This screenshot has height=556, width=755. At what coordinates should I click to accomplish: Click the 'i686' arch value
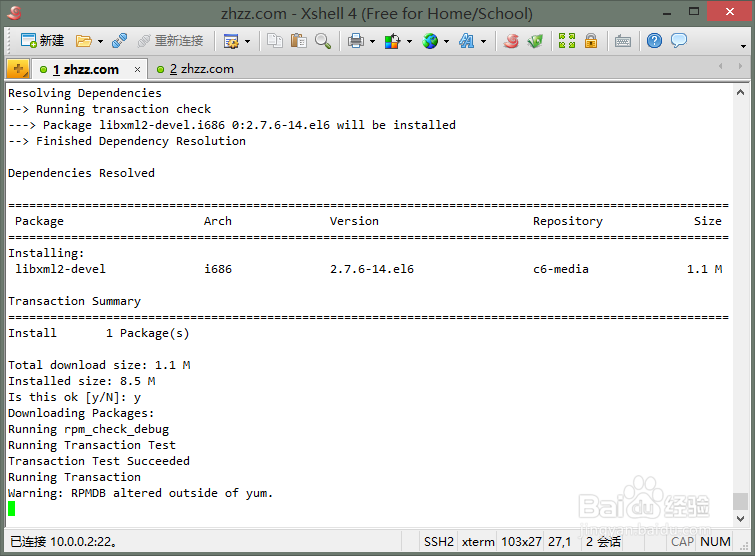pos(218,269)
